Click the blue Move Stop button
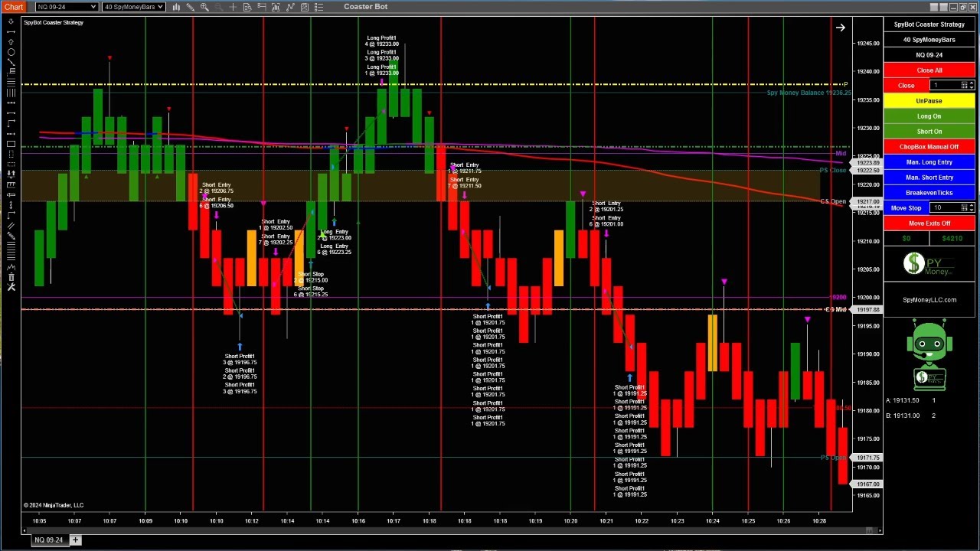 click(906, 207)
